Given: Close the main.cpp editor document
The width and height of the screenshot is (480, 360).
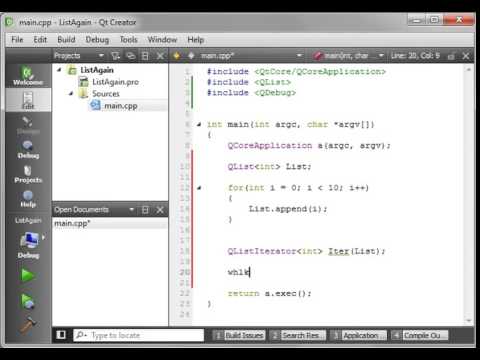Looking at the screenshot, I should pos(466,56).
